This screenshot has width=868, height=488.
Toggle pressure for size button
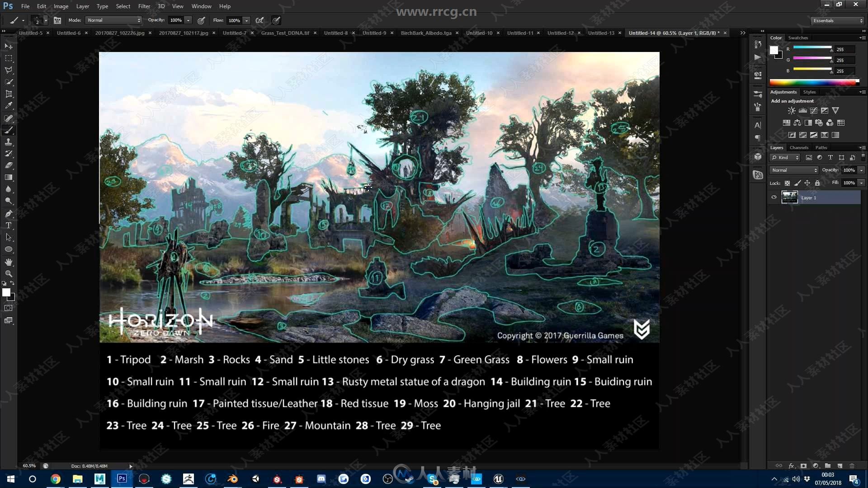point(276,20)
